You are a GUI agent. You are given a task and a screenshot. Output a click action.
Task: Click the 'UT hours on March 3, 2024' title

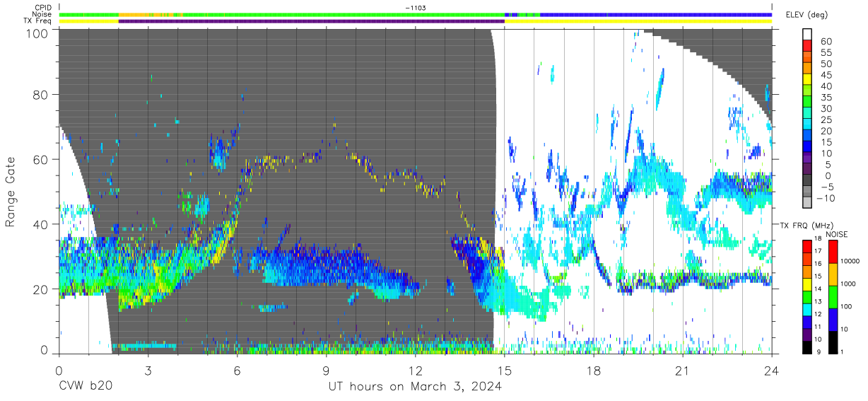click(415, 387)
